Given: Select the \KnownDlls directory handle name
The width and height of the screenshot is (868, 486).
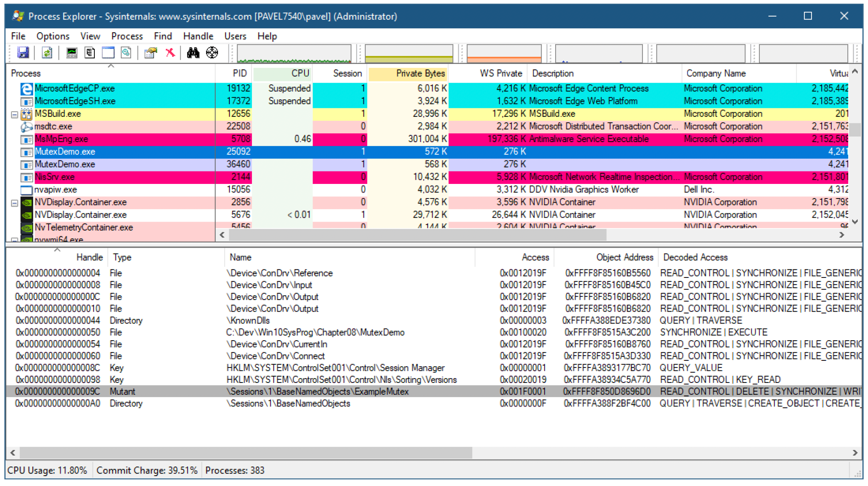Looking at the screenshot, I should coord(248,320).
